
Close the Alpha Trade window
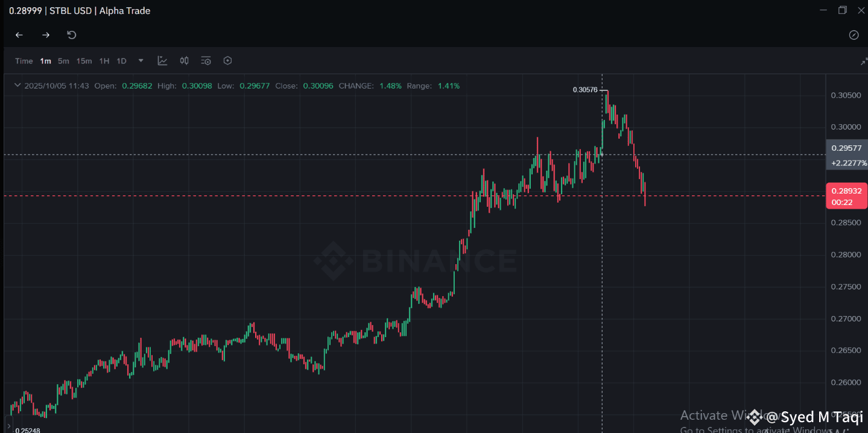[861, 10]
